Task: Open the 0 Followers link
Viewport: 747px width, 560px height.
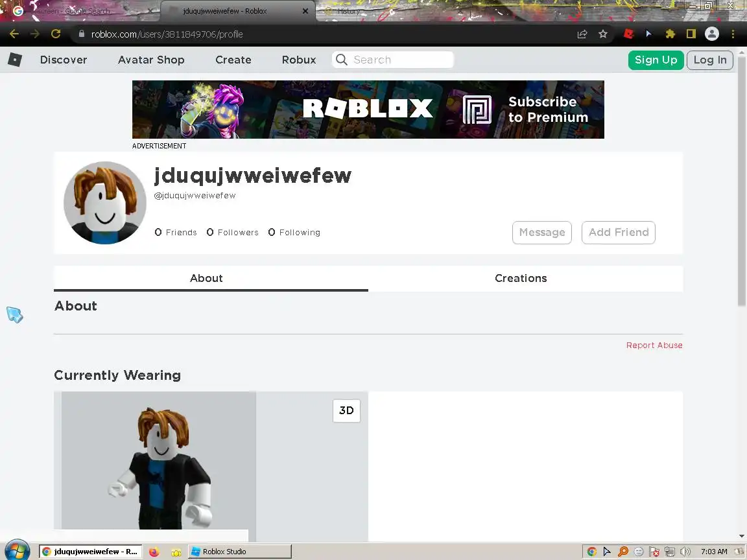Action: click(x=233, y=233)
